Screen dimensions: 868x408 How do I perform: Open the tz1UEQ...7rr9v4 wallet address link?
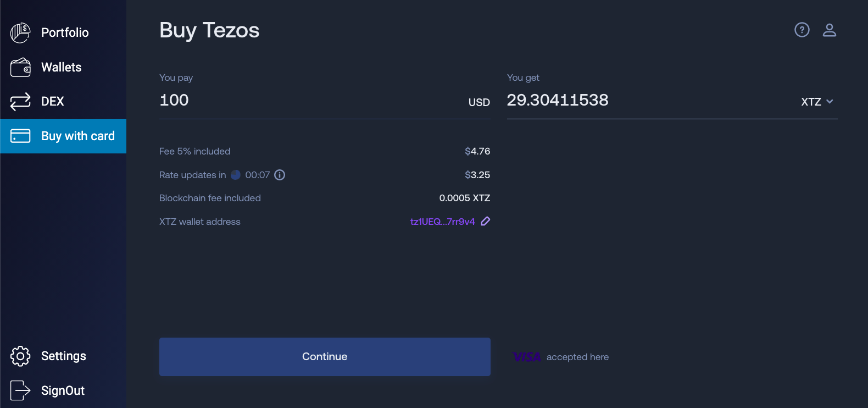(443, 221)
